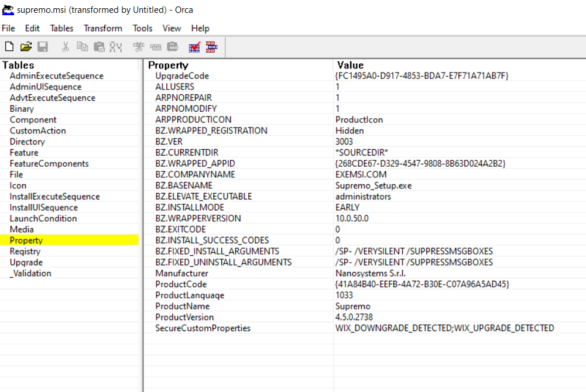Image resolution: width=586 pixels, height=392 pixels.
Task: Click the Cut scissors toolbar icon
Action: 66,46
